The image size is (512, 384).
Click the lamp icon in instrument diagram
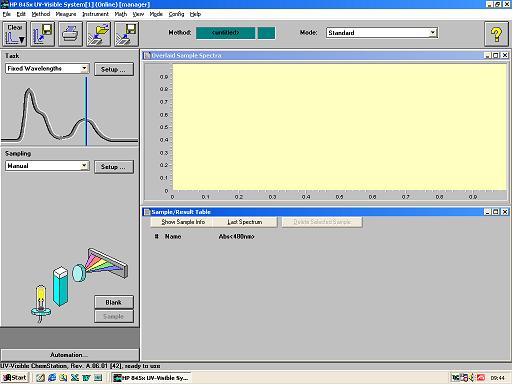pos(41,303)
